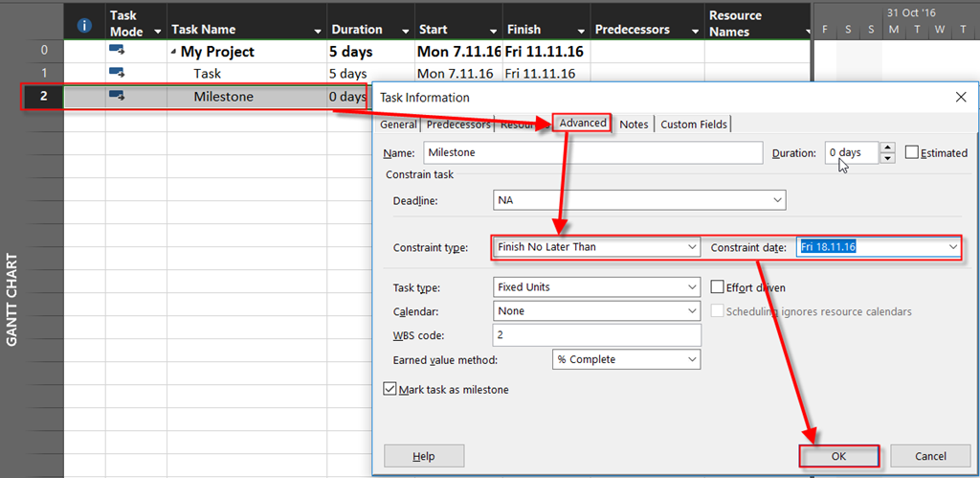Open the Custom Fields tab
980x478 pixels.
(x=694, y=124)
